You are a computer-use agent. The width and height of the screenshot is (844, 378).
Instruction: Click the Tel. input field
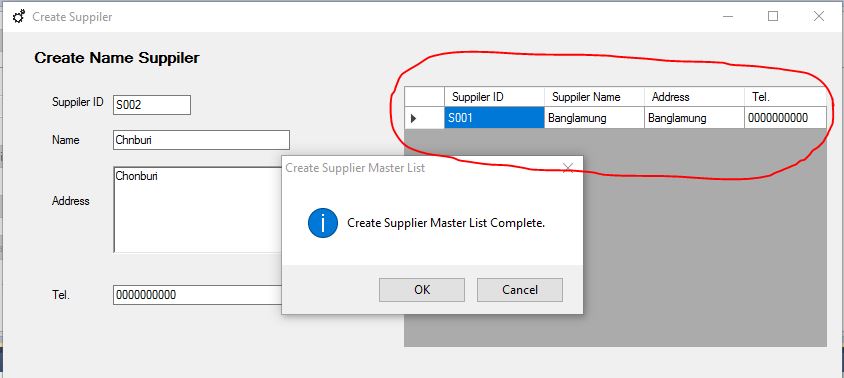(198, 295)
